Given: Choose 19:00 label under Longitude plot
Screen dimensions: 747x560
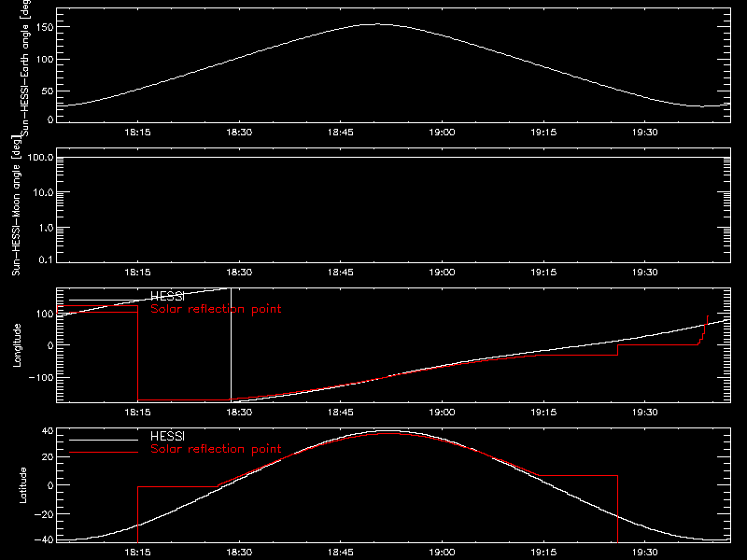Looking at the screenshot, I should coord(442,413).
